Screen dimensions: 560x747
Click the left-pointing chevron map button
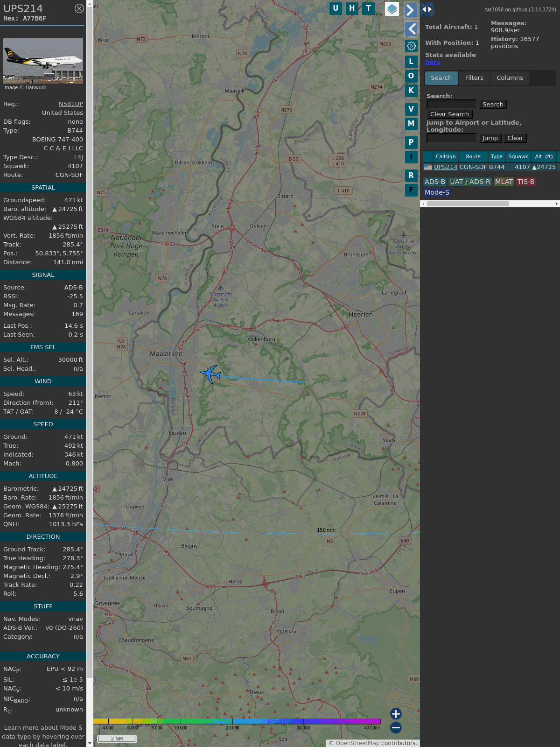coord(411,29)
